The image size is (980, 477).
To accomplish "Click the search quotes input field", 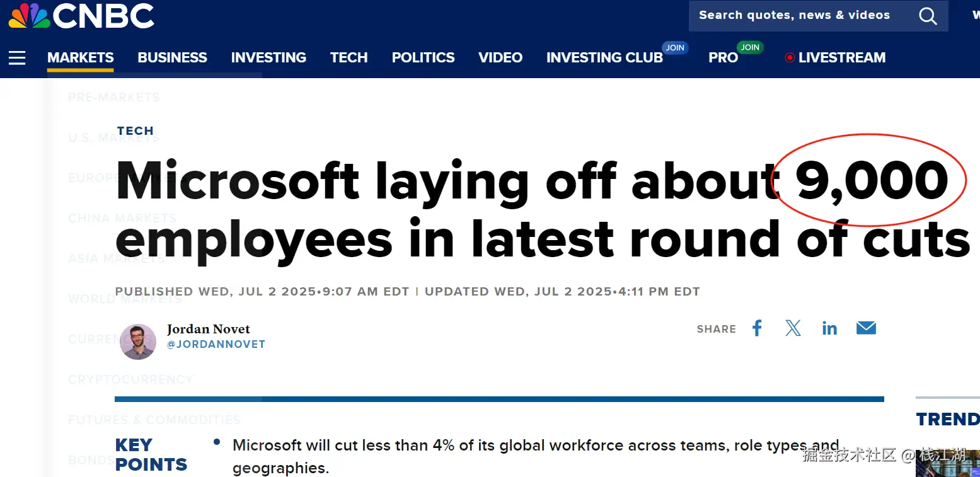I will coord(794,16).
